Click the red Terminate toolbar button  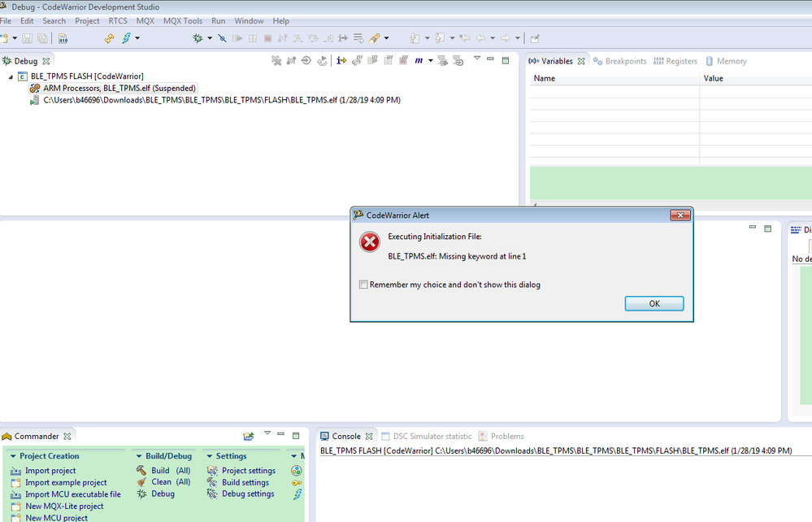(267, 38)
